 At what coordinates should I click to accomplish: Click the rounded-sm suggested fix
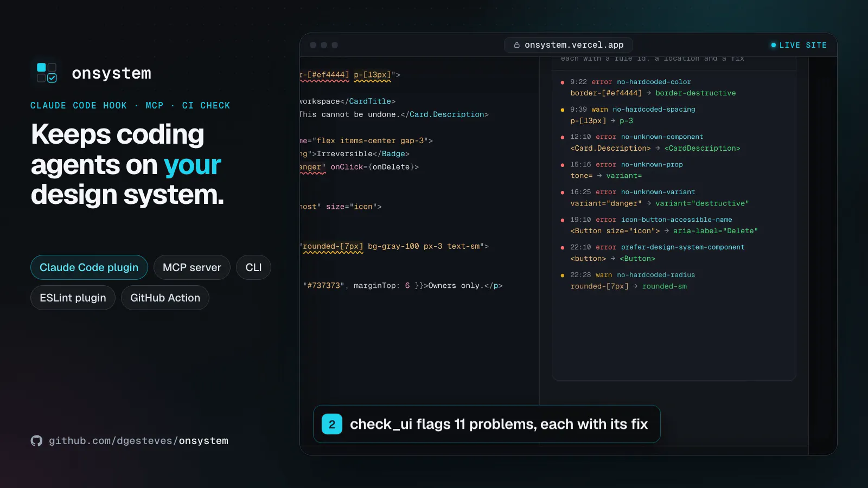click(x=665, y=286)
